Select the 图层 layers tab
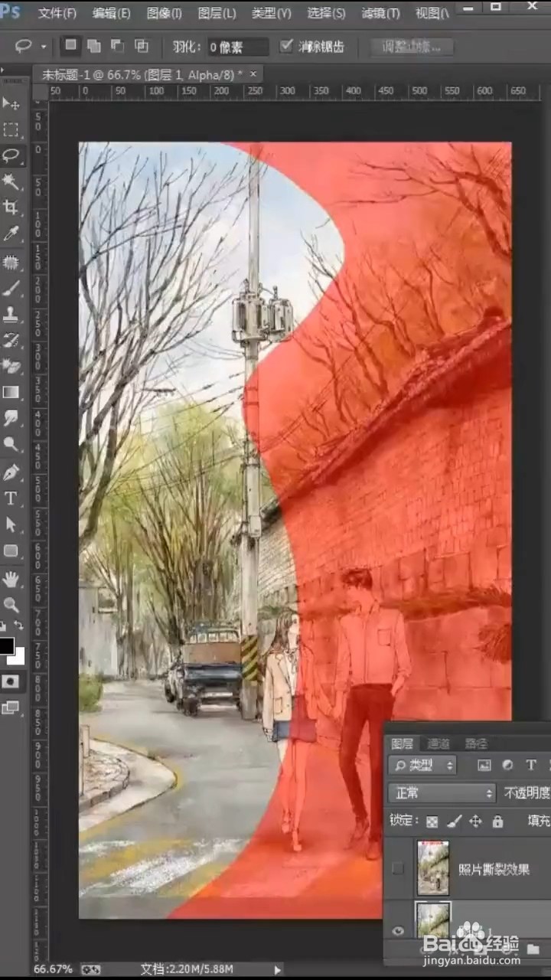 [x=403, y=743]
